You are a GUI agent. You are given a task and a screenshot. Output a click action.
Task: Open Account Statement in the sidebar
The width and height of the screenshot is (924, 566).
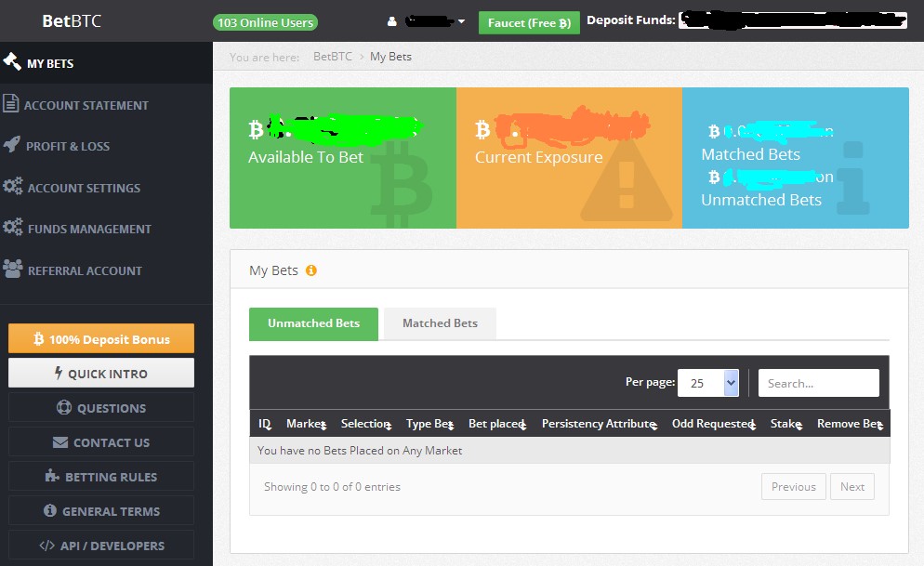(106, 104)
